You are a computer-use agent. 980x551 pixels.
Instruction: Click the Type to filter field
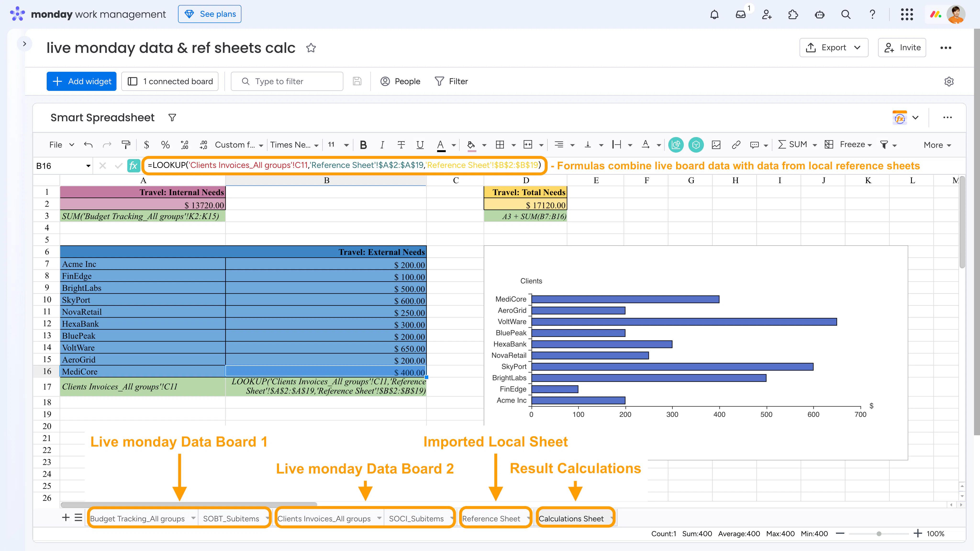coord(287,81)
